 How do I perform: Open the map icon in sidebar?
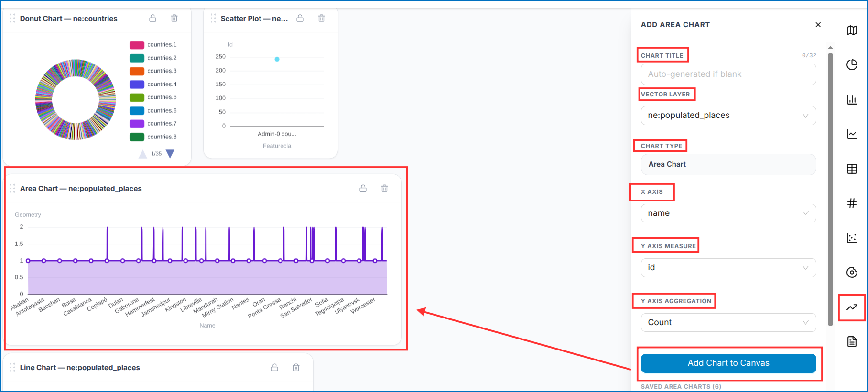852,31
